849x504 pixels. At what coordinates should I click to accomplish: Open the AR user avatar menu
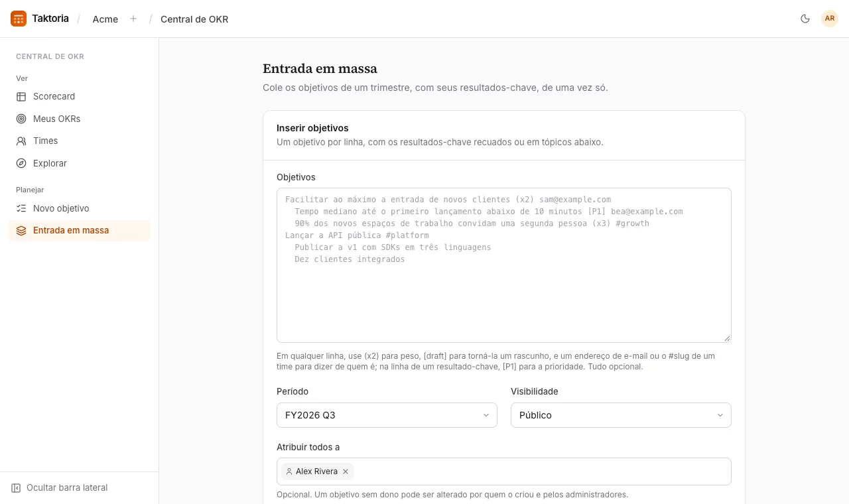click(830, 19)
